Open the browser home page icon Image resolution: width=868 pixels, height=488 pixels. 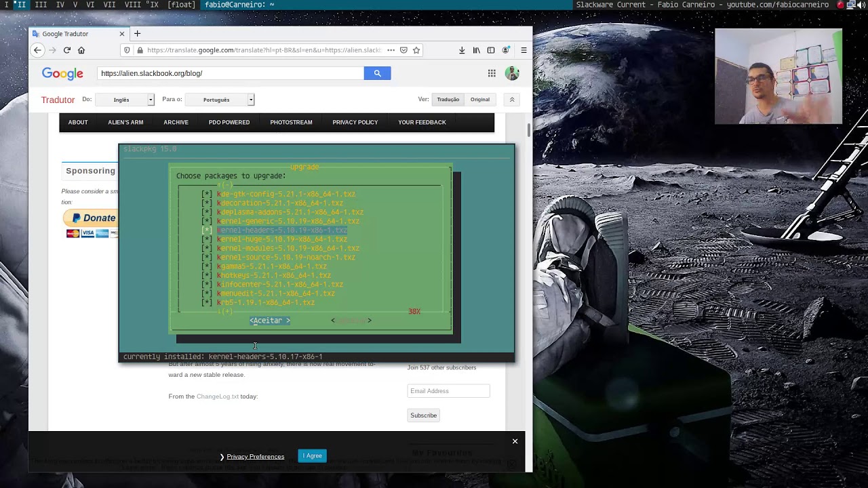click(81, 50)
